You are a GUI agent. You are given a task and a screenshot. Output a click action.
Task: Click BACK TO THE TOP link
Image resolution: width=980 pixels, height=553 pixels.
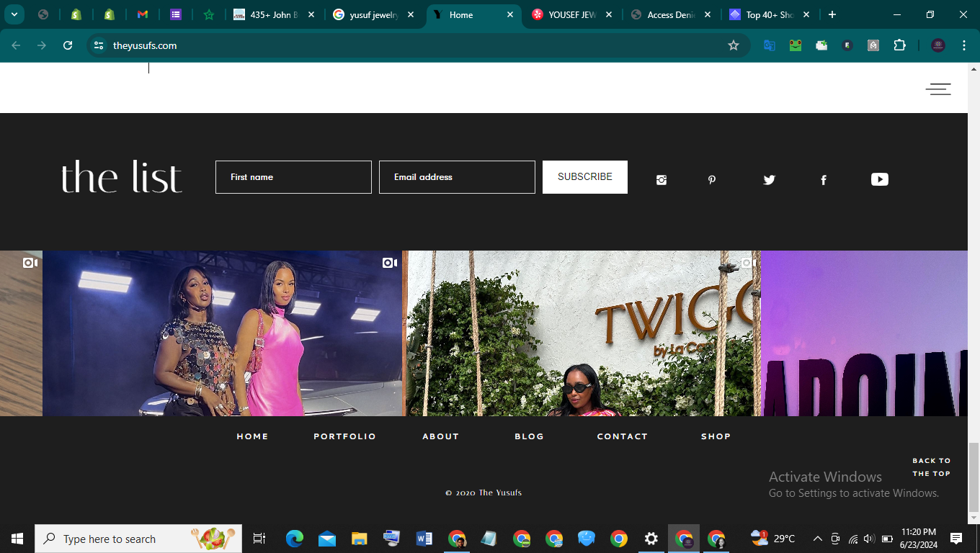[x=932, y=467]
